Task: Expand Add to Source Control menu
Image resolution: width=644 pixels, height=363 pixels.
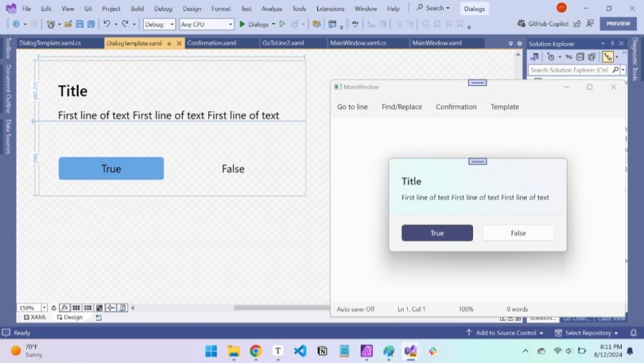Action: pyautogui.click(x=504, y=333)
